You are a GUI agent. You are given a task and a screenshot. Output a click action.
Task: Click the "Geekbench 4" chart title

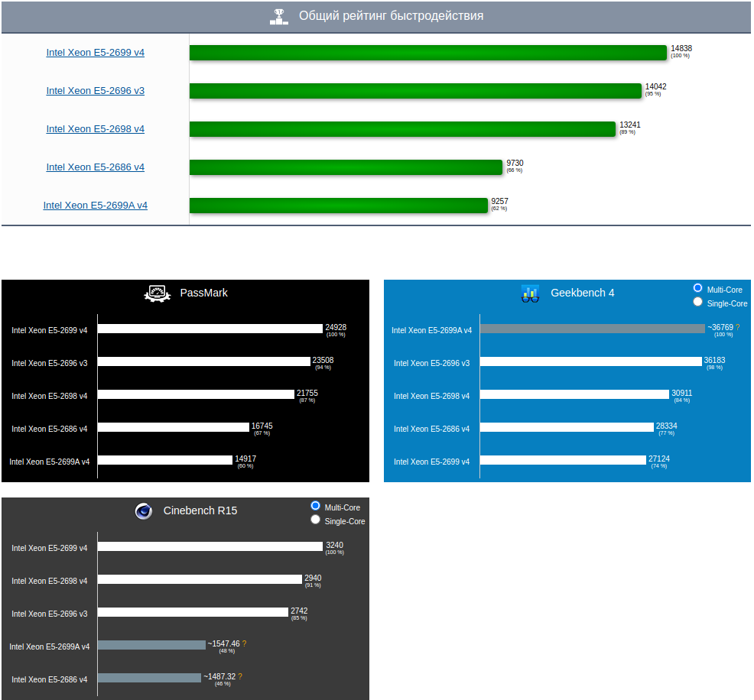click(x=583, y=293)
